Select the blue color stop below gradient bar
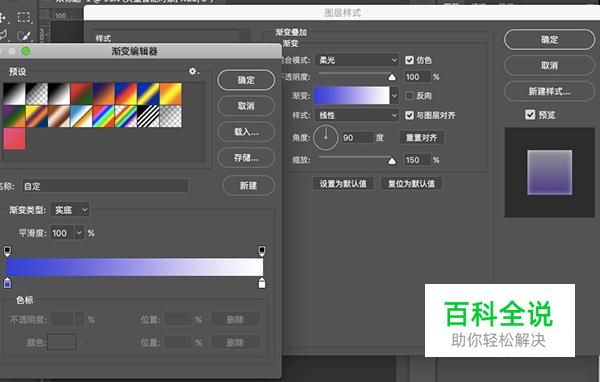This screenshot has width=600, height=382. point(7,283)
